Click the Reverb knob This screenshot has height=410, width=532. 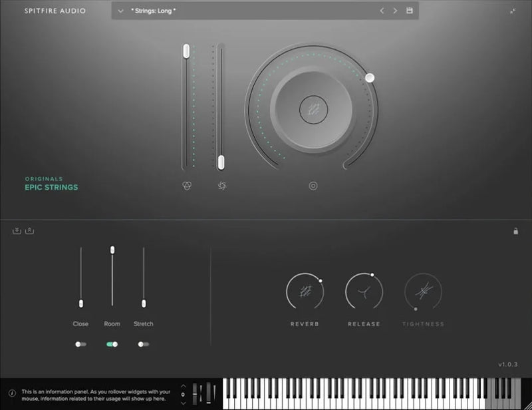[x=305, y=292]
